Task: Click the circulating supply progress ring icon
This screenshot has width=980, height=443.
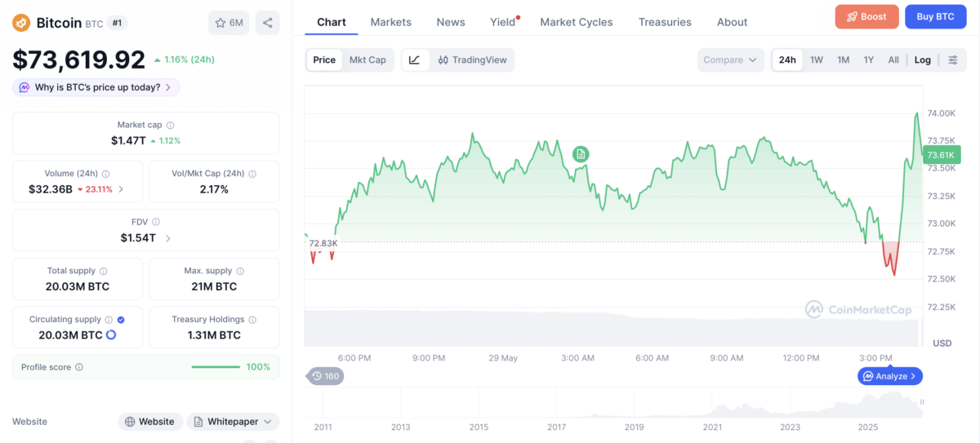Action: point(111,334)
